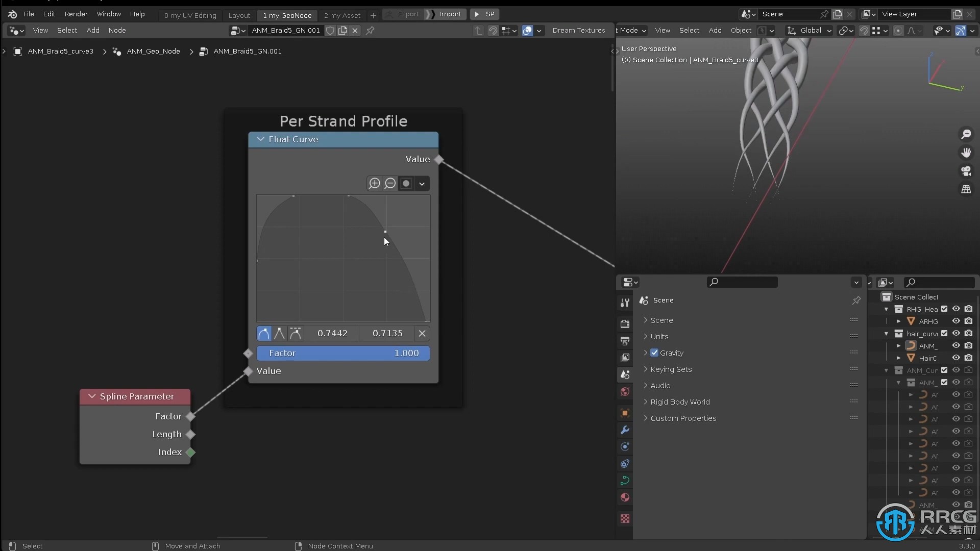Open Texture properties checker tab
Screen dimensions: 980x551
click(x=625, y=518)
